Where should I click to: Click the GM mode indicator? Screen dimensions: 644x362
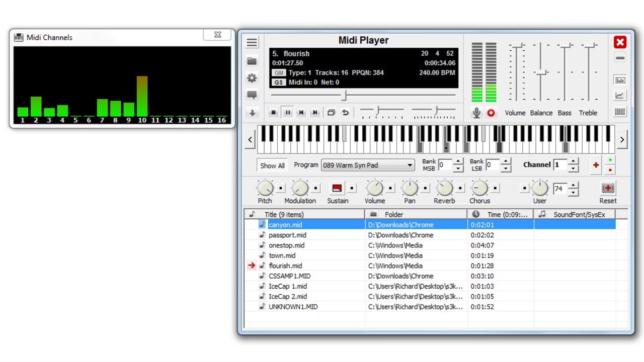click(x=279, y=72)
